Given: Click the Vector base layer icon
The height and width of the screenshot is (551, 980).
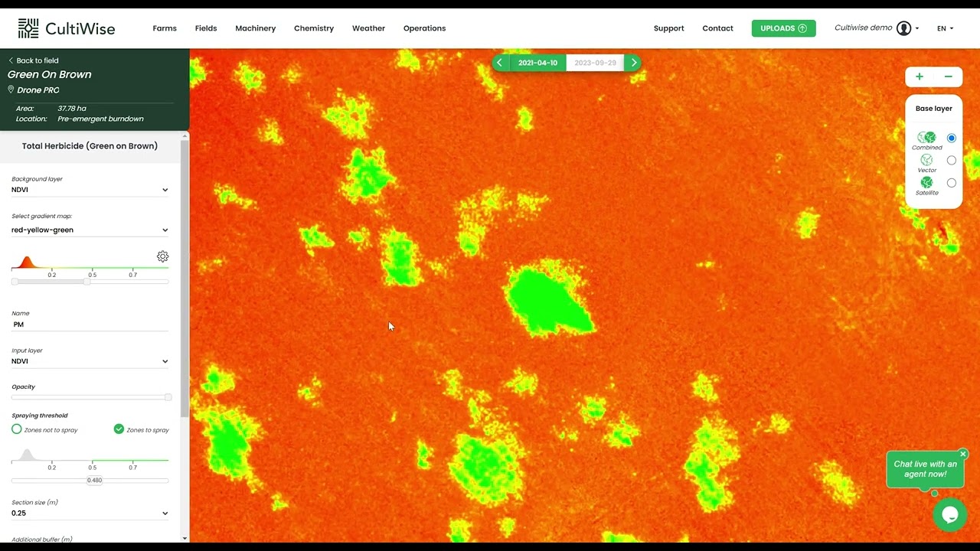Looking at the screenshot, I should tap(926, 160).
